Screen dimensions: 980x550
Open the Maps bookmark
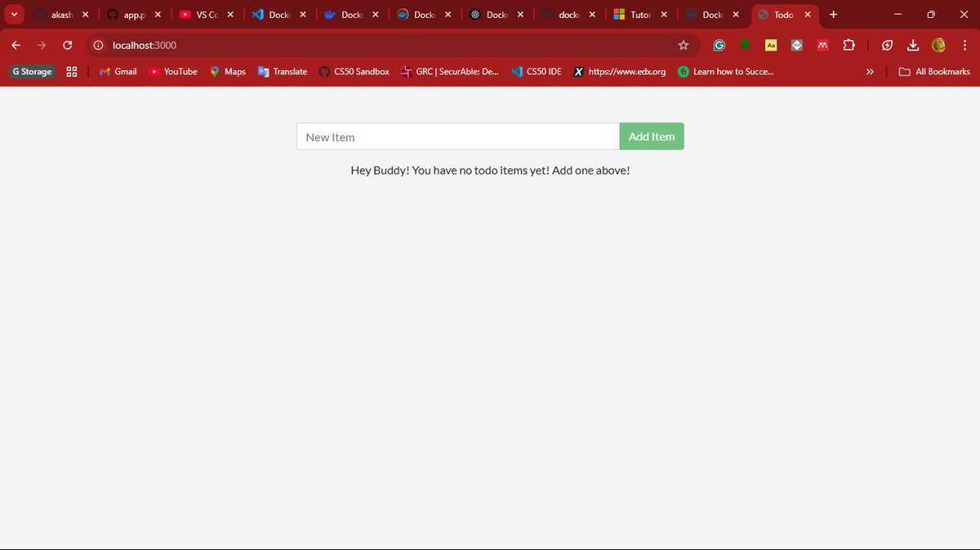228,72
